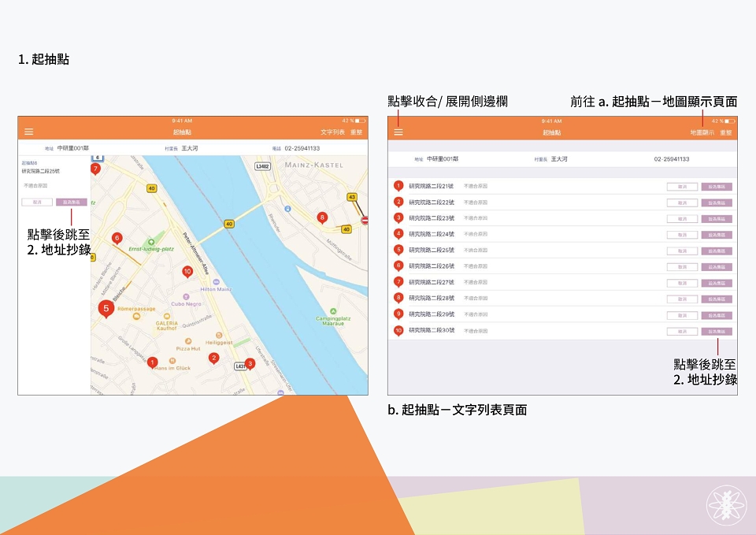Tap map pin number 8 near Mainz-Kastel
The image size is (756, 535).
[322, 218]
